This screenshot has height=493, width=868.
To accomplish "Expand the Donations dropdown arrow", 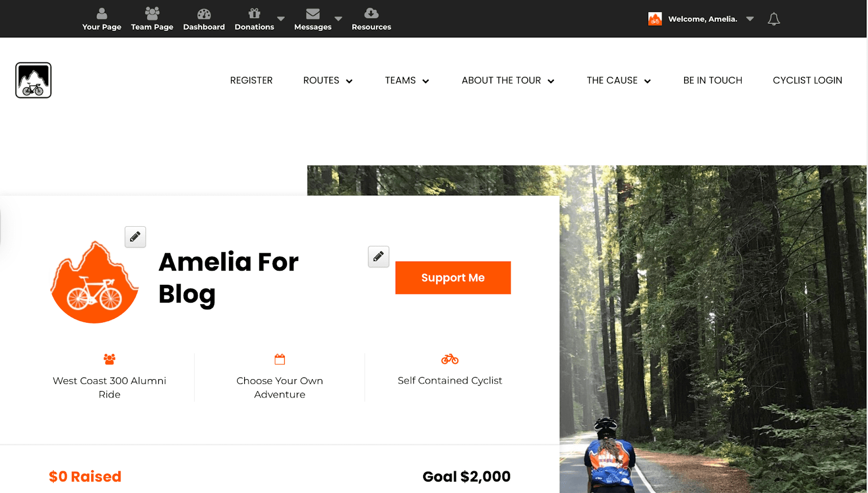I will 281,18.
